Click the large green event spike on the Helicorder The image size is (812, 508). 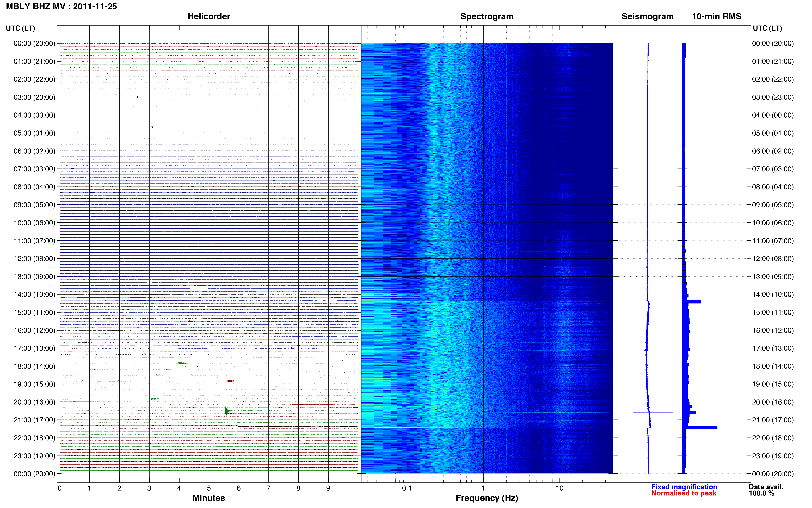point(227,410)
